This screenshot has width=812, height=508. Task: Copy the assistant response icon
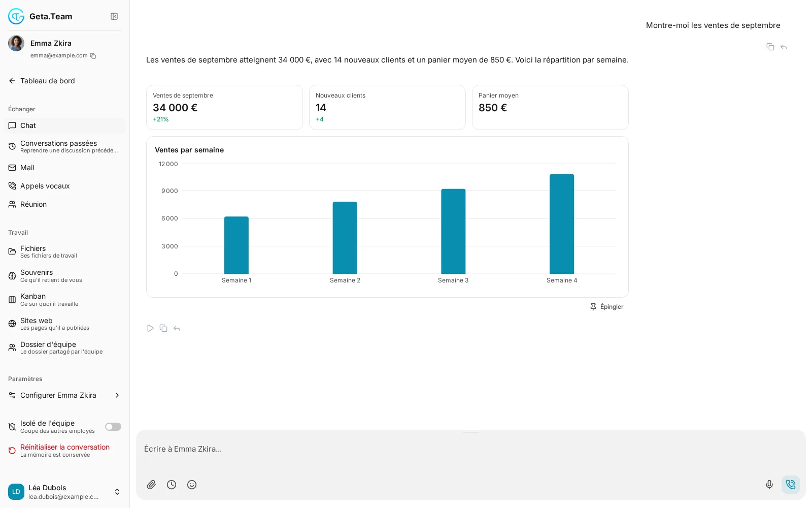click(x=163, y=328)
